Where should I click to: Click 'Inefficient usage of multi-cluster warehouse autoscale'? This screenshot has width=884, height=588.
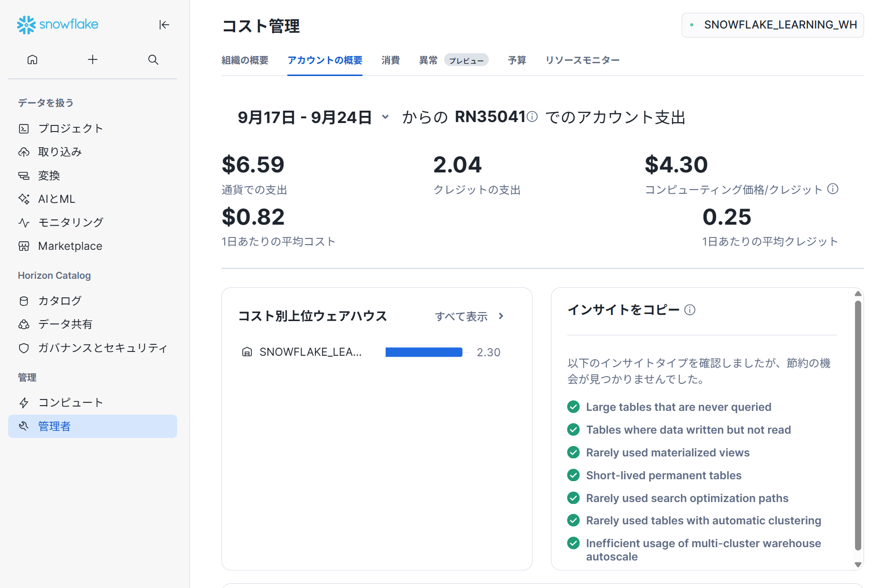click(703, 550)
